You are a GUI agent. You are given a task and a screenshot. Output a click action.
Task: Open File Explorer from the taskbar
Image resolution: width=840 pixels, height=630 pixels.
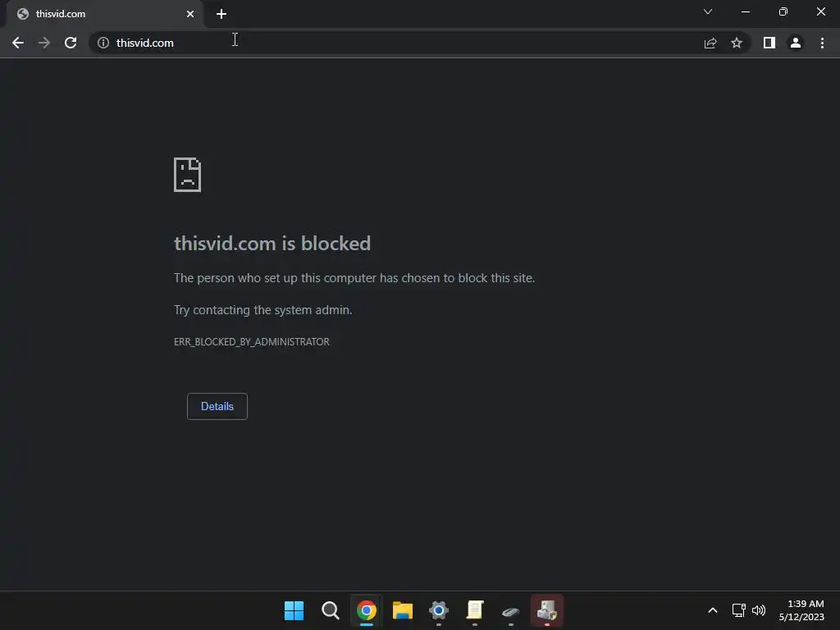click(402, 610)
